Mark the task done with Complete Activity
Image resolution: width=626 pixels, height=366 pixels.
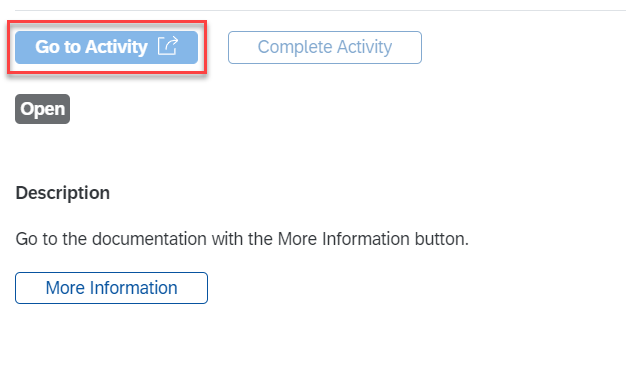point(325,47)
